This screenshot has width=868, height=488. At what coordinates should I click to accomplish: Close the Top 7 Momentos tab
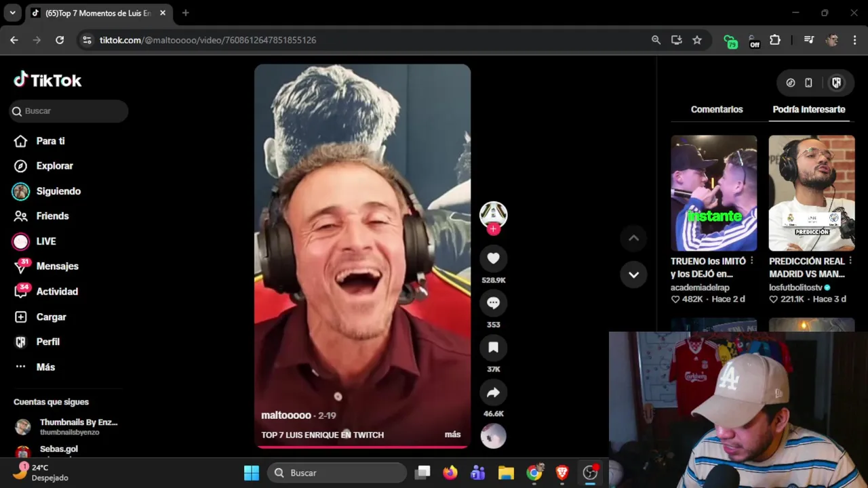tap(163, 13)
